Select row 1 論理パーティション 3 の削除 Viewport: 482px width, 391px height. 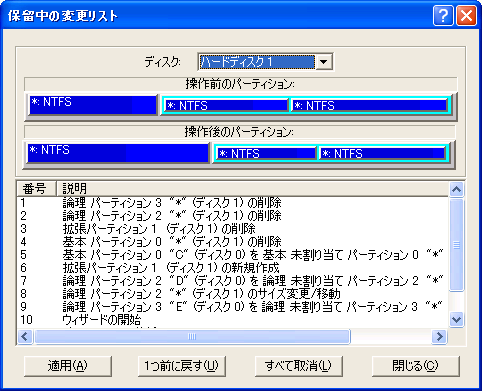pos(233,203)
